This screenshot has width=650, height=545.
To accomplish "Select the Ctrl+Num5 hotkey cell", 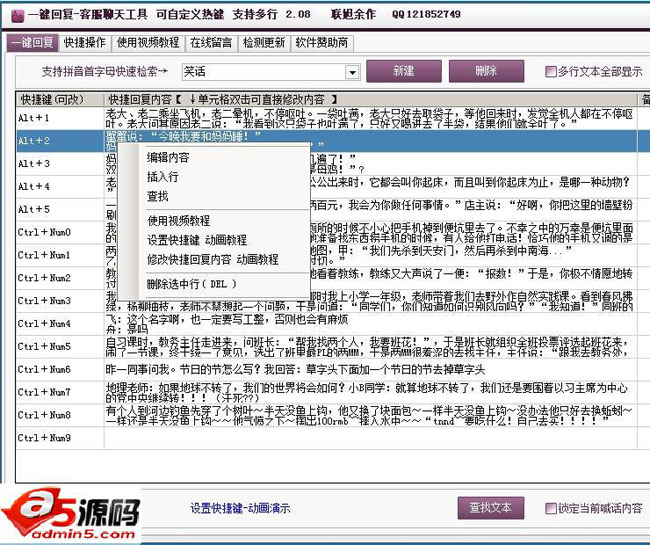I will coord(60,346).
